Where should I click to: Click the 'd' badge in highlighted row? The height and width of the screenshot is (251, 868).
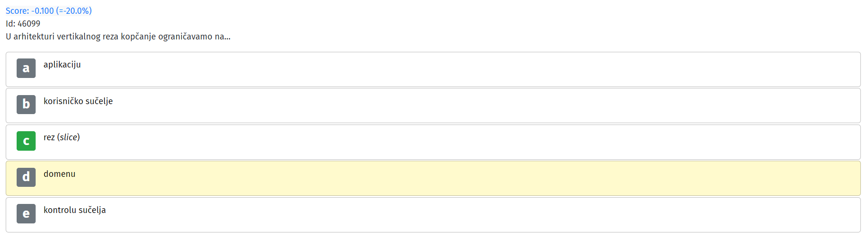point(26,177)
